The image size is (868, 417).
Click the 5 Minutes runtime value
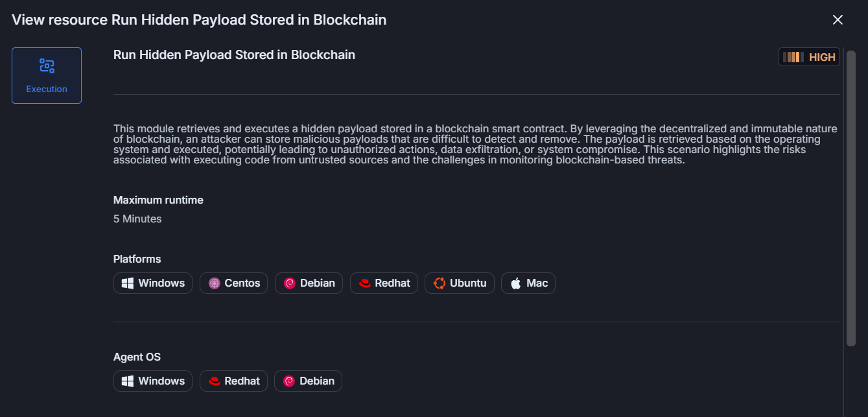137,219
